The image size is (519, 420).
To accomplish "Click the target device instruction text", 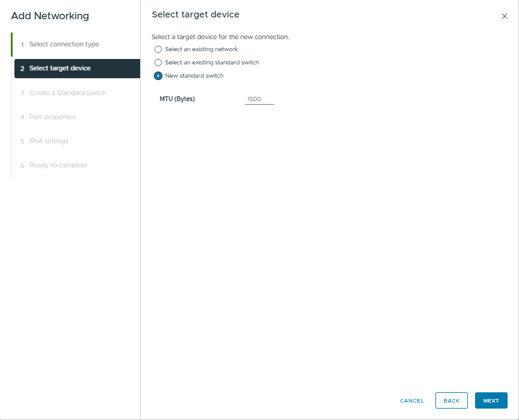I will pos(220,37).
